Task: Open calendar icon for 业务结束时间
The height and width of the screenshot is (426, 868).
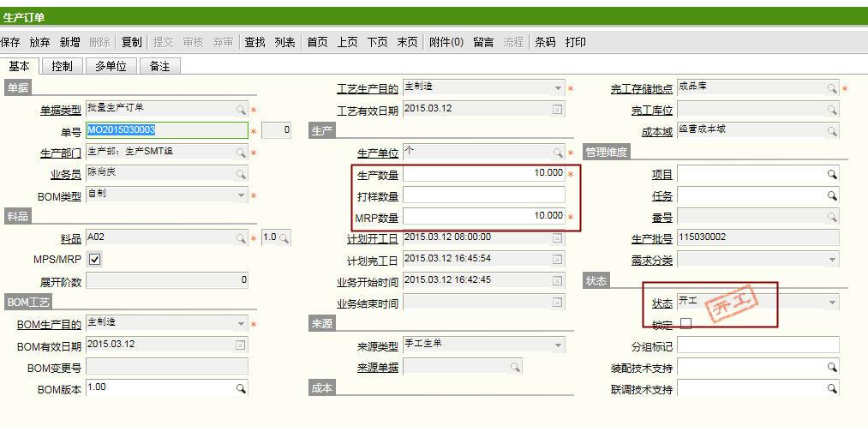Action: [557, 303]
